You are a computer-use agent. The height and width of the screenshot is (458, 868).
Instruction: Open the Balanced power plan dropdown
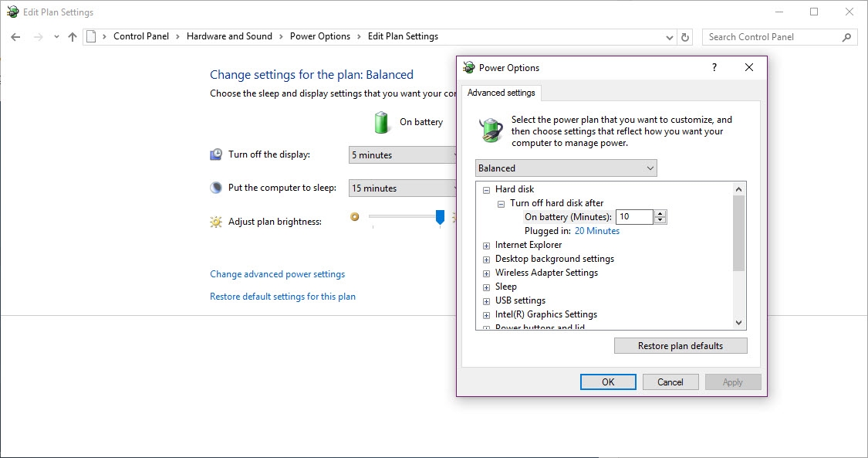[x=566, y=168]
